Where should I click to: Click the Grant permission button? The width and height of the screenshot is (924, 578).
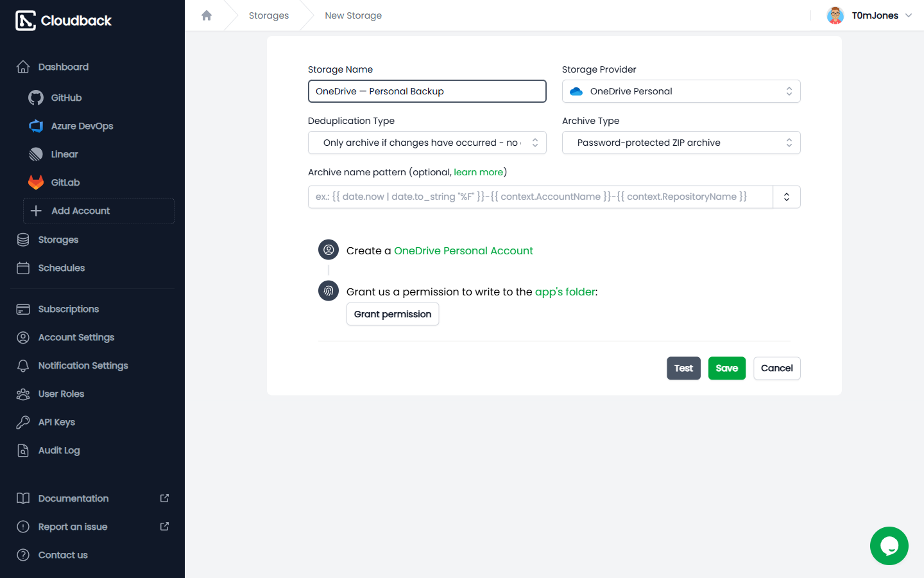tap(393, 314)
